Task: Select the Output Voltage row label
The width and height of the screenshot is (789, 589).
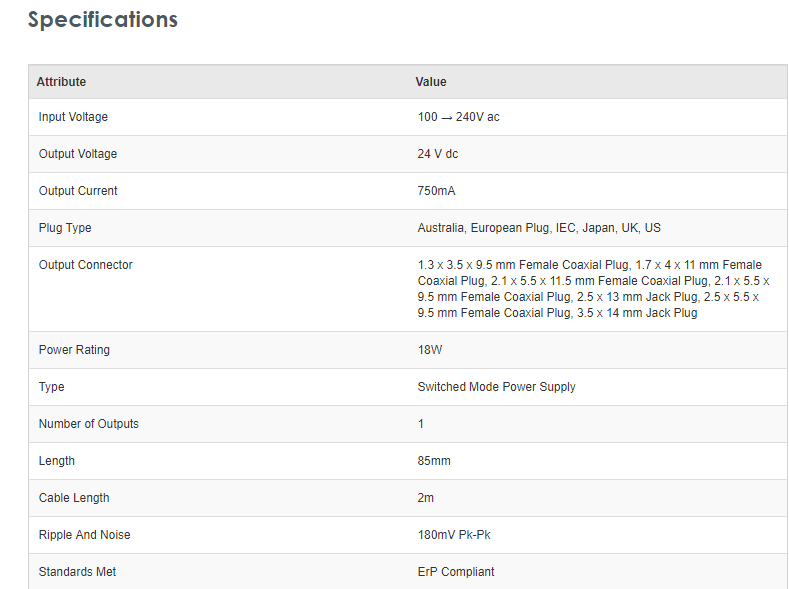Action: click(77, 154)
